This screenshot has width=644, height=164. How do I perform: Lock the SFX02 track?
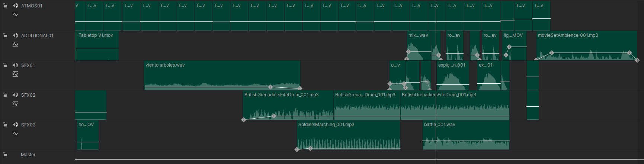[5, 95]
